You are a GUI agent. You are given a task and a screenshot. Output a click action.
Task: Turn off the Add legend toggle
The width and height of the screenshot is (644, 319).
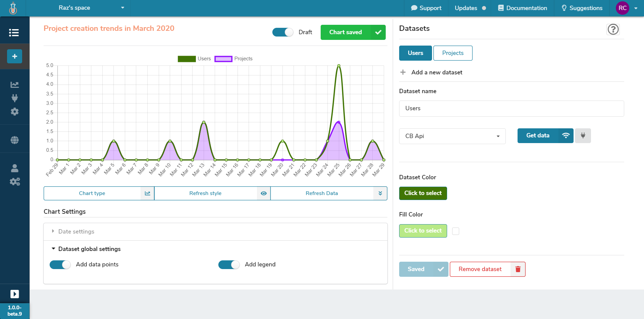click(229, 265)
